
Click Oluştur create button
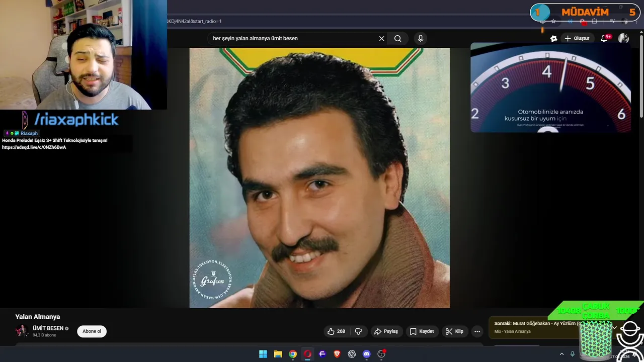(x=577, y=38)
